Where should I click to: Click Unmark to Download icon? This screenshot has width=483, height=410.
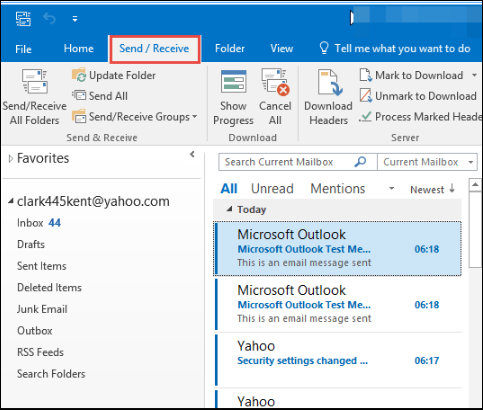coord(366,95)
